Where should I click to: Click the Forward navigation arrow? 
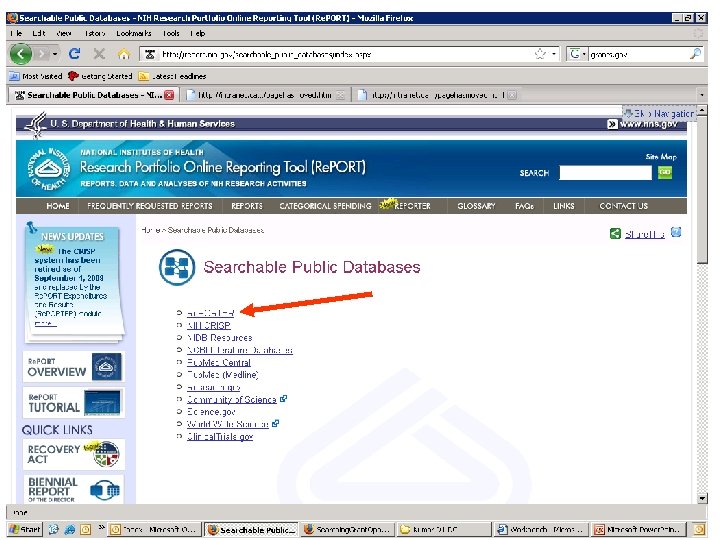point(42,54)
